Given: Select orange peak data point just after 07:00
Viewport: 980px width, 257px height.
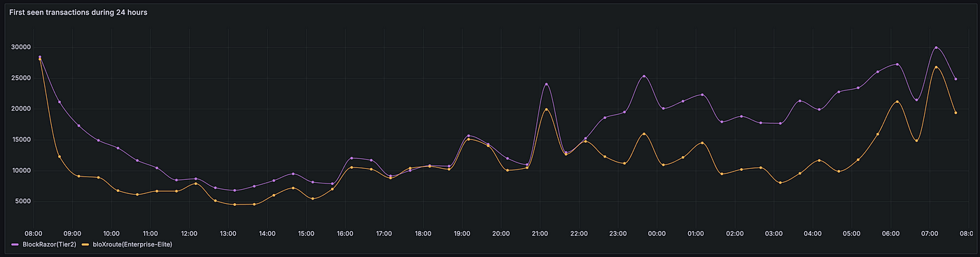Looking at the screenshot, I should pyautogui.click(x=936, y=67).
